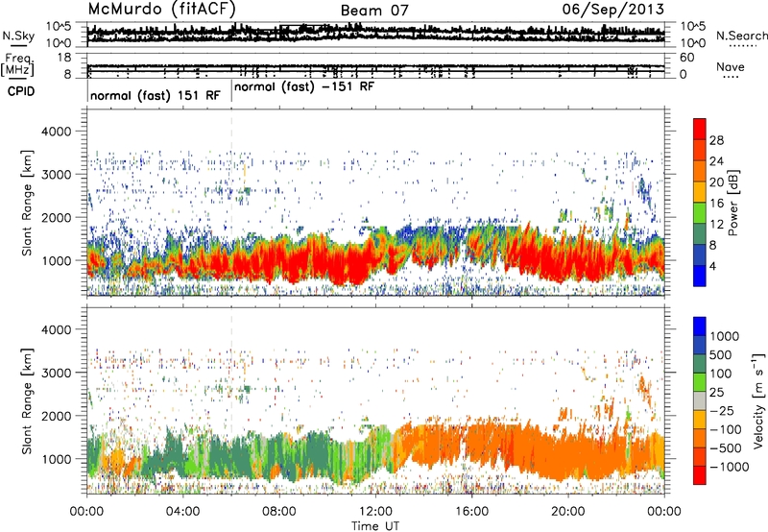
Task: Click the '1000' velocity colorbar value
Action: (x=725, y=336)
